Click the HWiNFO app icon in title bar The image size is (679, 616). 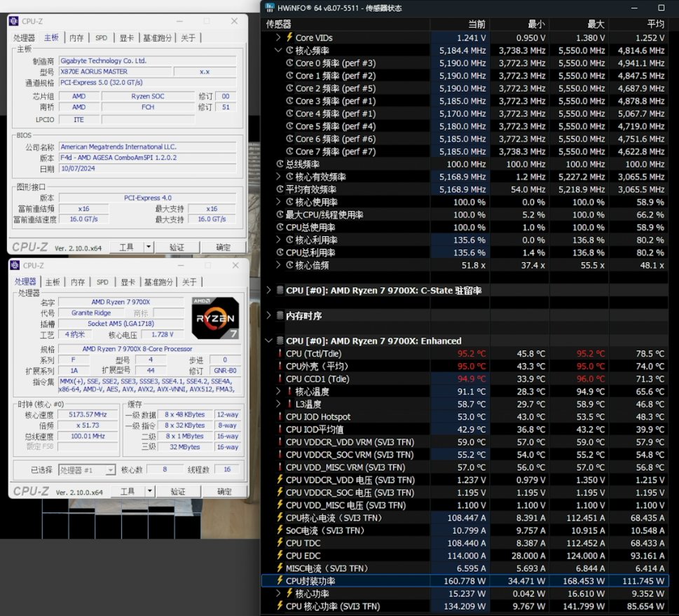pos(270,8)
